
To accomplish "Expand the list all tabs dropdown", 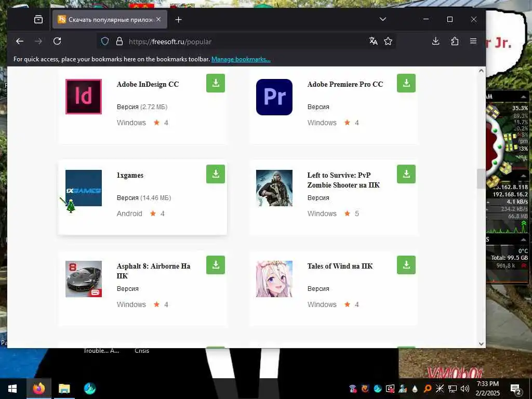I will click(x=383, y=19).
